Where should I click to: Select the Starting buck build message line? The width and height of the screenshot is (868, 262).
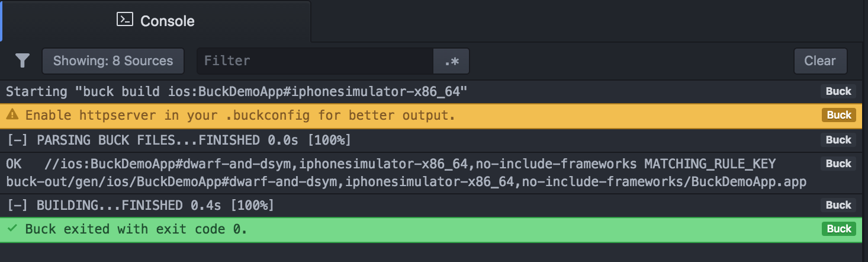click(x=237, y=92)
